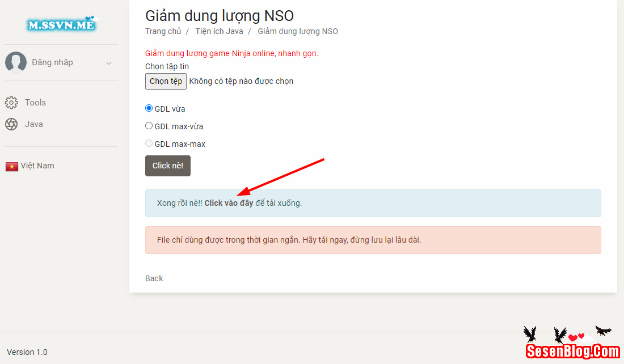Select the GDL max-vừa radio option

click(x=149, y=126)
